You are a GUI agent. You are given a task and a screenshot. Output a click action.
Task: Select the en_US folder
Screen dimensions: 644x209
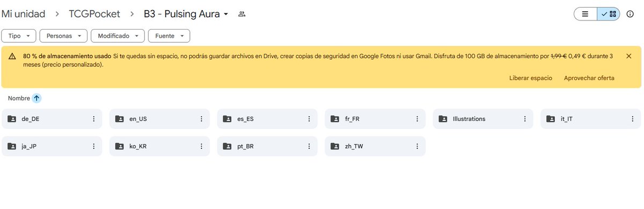click(160, 119)
